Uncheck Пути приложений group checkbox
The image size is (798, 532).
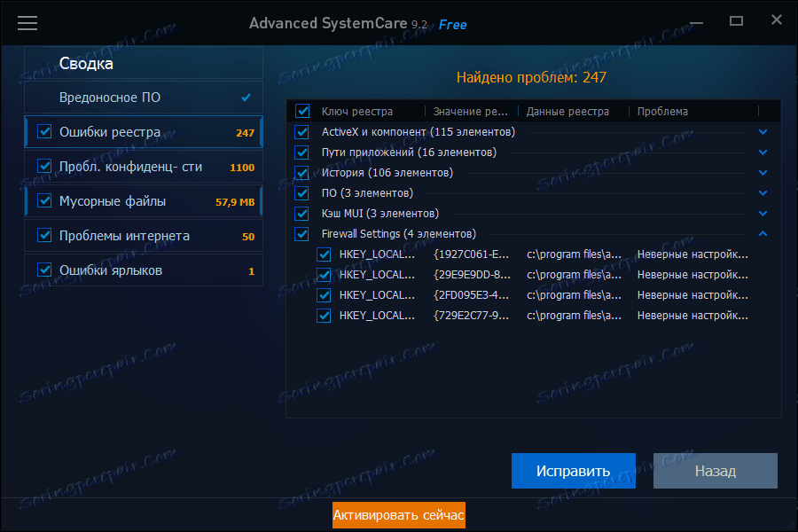301,153
